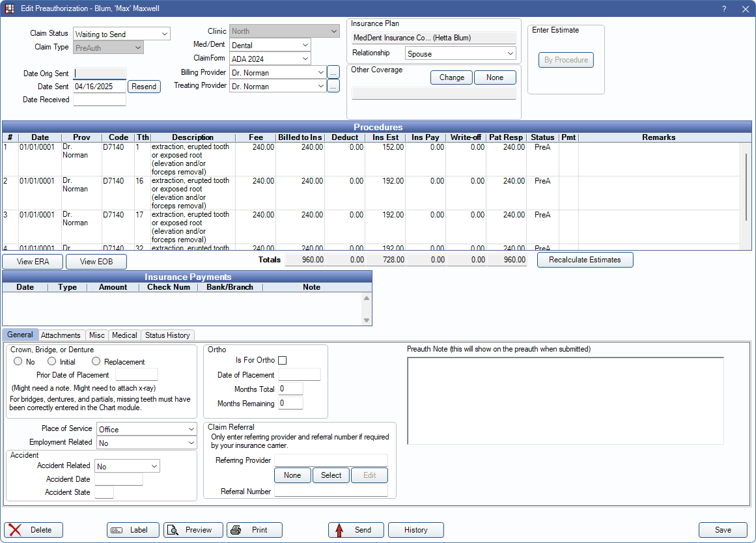The height and width of the screenshot is (543, 756).
Task: Select the Initial radio button
Action: pos(52,361)
